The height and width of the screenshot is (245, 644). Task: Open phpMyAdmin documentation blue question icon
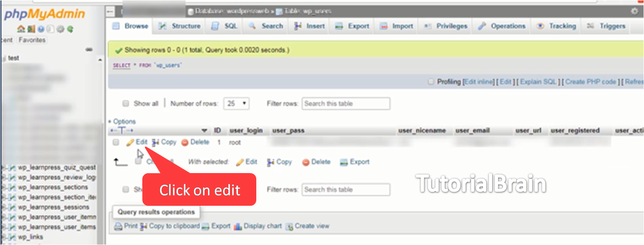(40, 29)
